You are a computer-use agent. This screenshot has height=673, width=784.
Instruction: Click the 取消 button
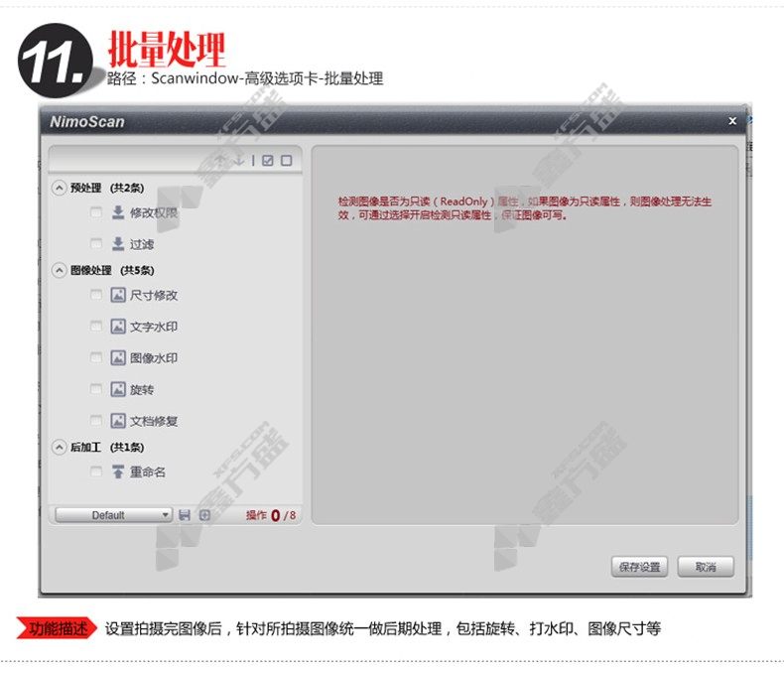(706, 567)
